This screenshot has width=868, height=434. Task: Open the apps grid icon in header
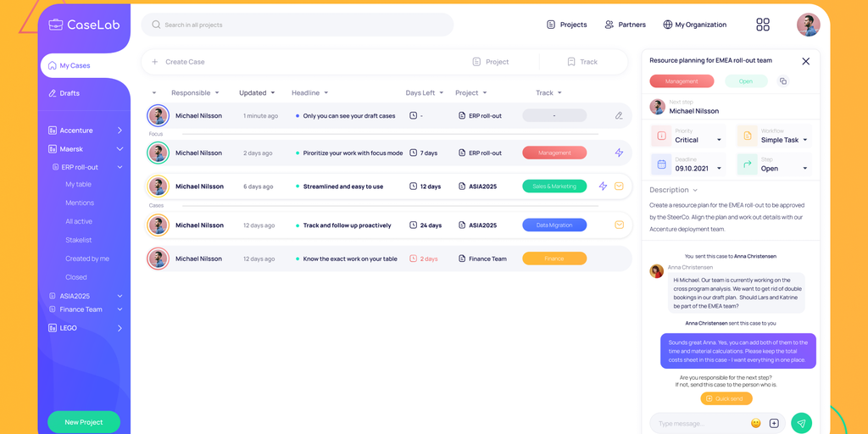(x=763, y=25)
